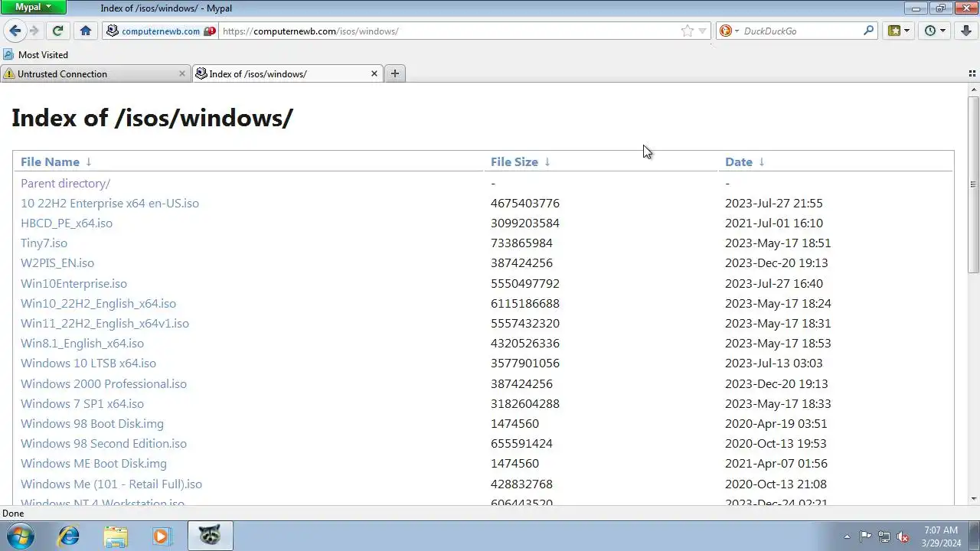This screenshot has width=980, height=551.
Task: Click the forward navigation arrow
Action: point(34,31)
